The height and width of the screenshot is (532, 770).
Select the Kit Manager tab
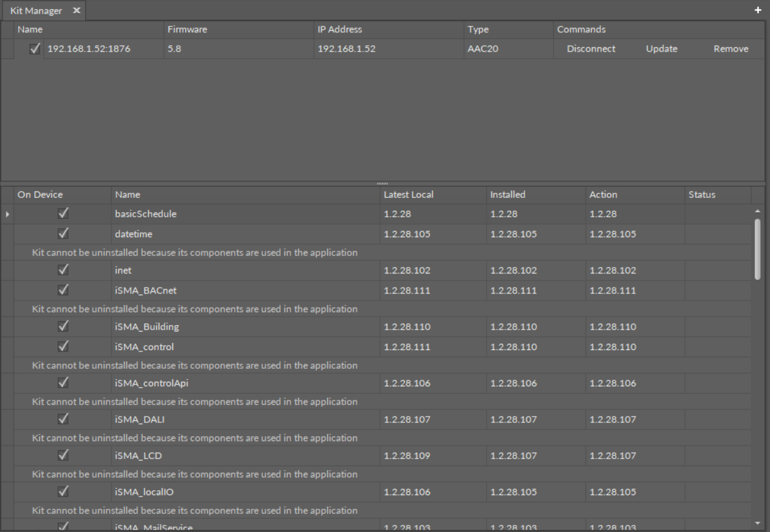tap(37, 10)
